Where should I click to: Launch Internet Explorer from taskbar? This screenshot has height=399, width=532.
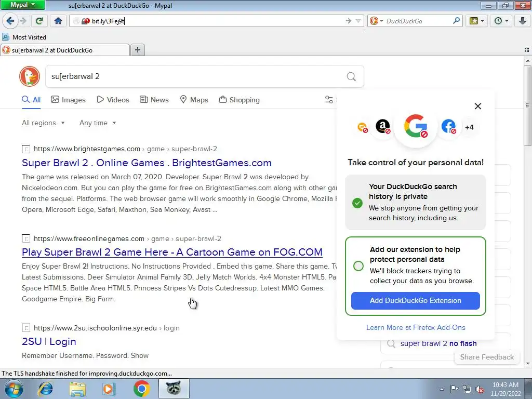[x=46, y=389]
